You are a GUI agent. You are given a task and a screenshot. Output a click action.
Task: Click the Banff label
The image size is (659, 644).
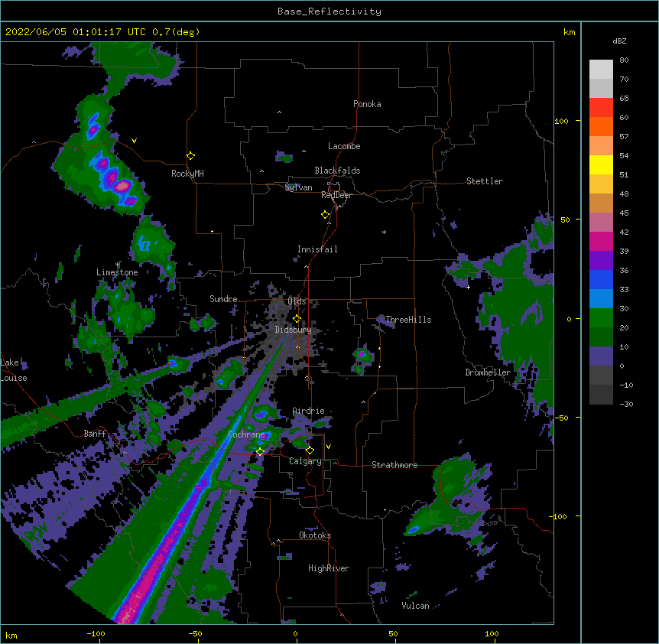pos(95,434)
